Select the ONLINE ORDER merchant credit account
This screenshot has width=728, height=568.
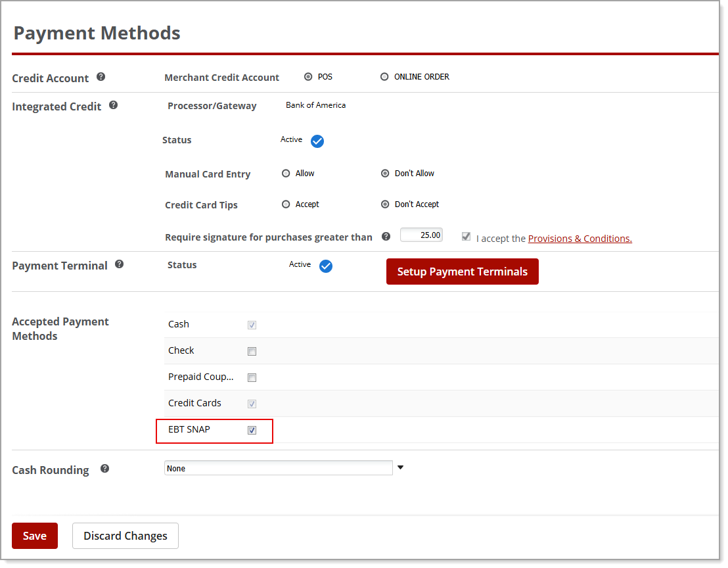pos(384,76)
